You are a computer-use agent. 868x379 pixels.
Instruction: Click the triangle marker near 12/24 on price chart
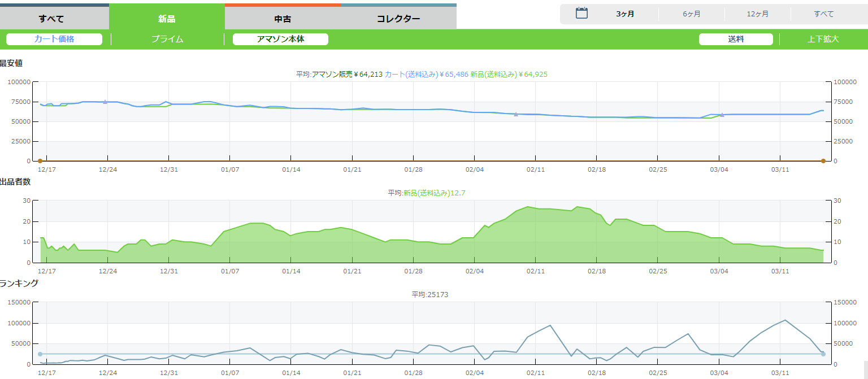pos(105,102)
